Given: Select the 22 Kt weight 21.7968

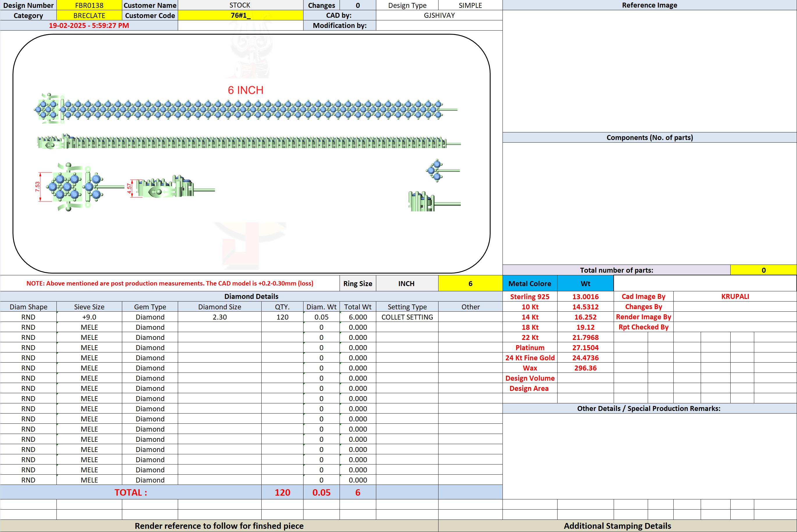Looking at the screenshot, I should [585, 337].
